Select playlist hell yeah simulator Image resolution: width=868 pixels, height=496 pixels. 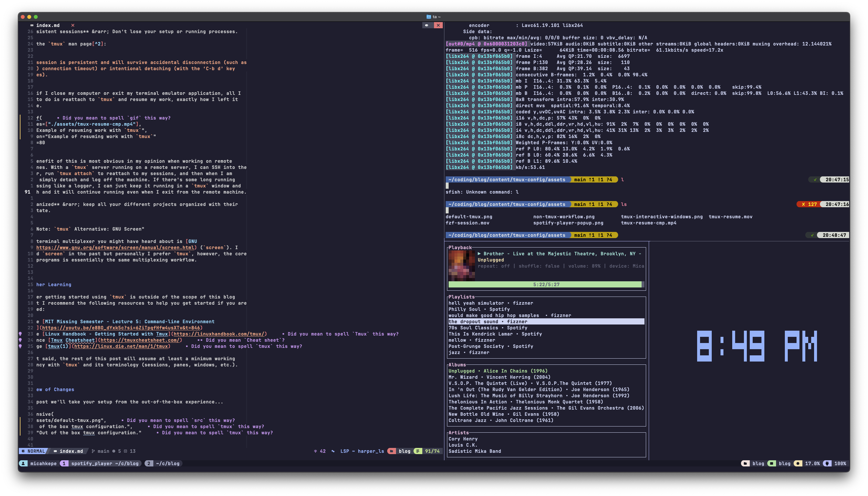(491, 303)
